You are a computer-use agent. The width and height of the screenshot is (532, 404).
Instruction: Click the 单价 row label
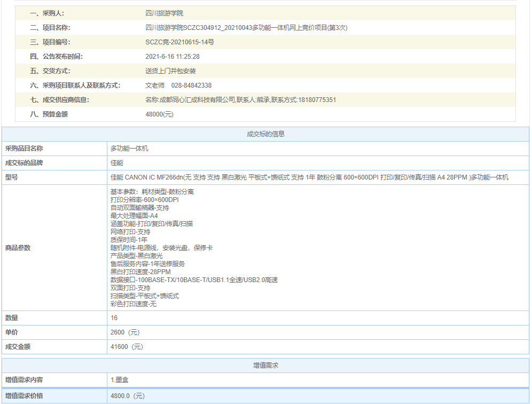[x=12, y=332]
